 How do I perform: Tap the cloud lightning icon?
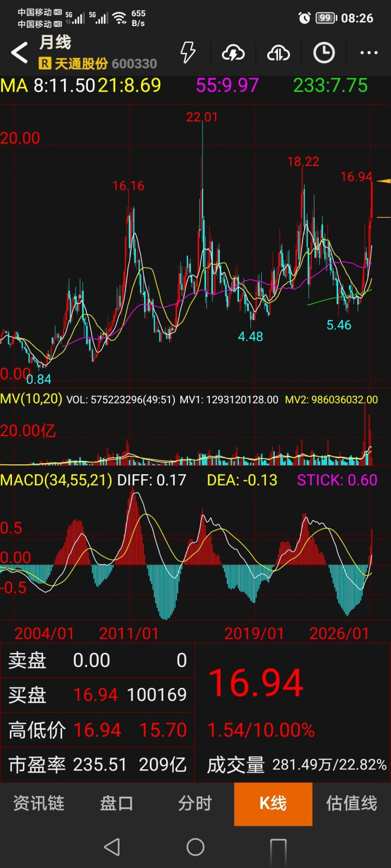coord(233,53)
